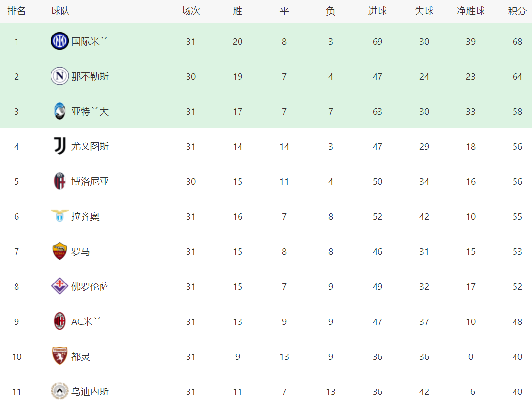Image resolution: width=532 pixels, height=407 pixels.
Task: Open the Bologna crest icon
Action: pos(60,181)
